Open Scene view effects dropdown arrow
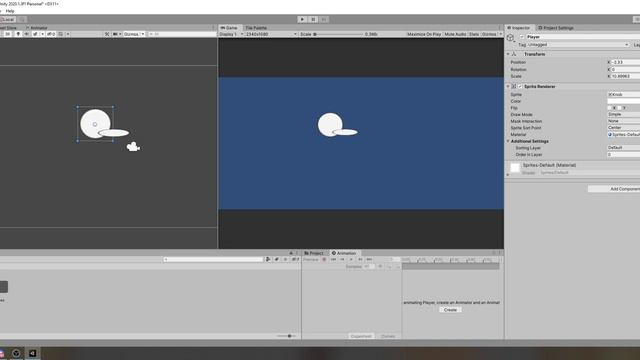Image resolution: width=640 pixels, height=360 pixels. (42, 34)
